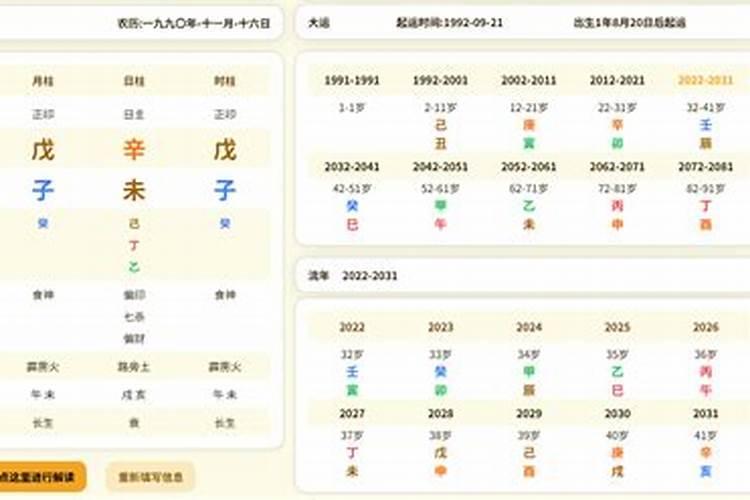Select the 七杀 label in the day column

pyautogui.click(x=134, y=317)
